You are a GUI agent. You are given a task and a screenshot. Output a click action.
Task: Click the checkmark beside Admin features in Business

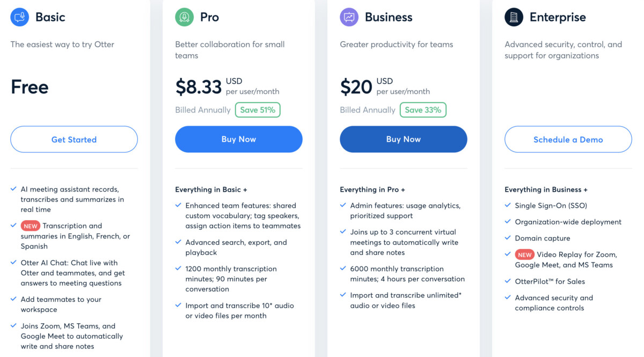click(342, 205)
